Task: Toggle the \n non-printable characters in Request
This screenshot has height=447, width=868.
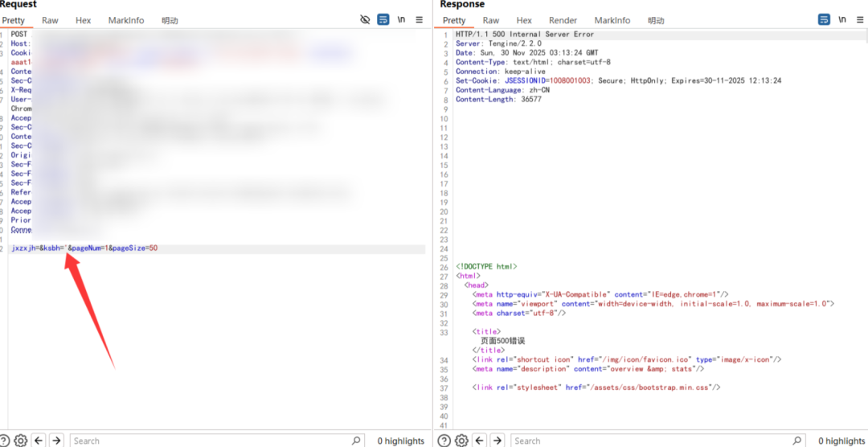Action: pos(401,19)
